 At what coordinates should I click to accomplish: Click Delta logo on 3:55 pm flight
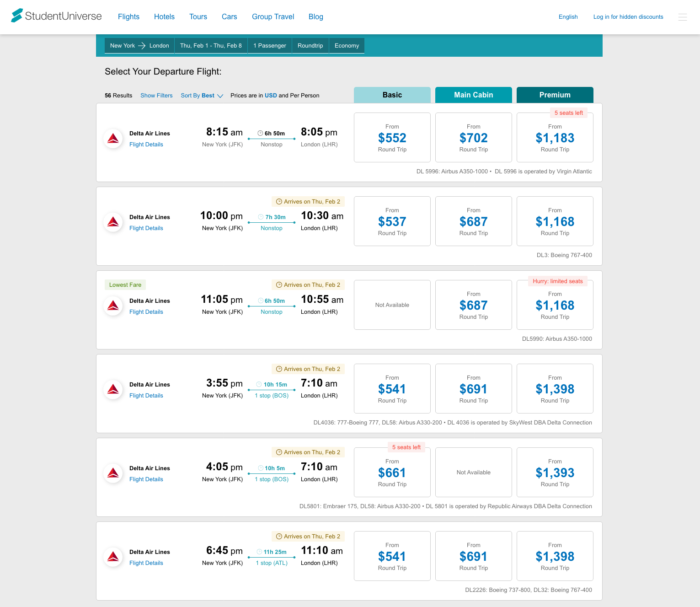pyautogui.click(x=113, y=390)
